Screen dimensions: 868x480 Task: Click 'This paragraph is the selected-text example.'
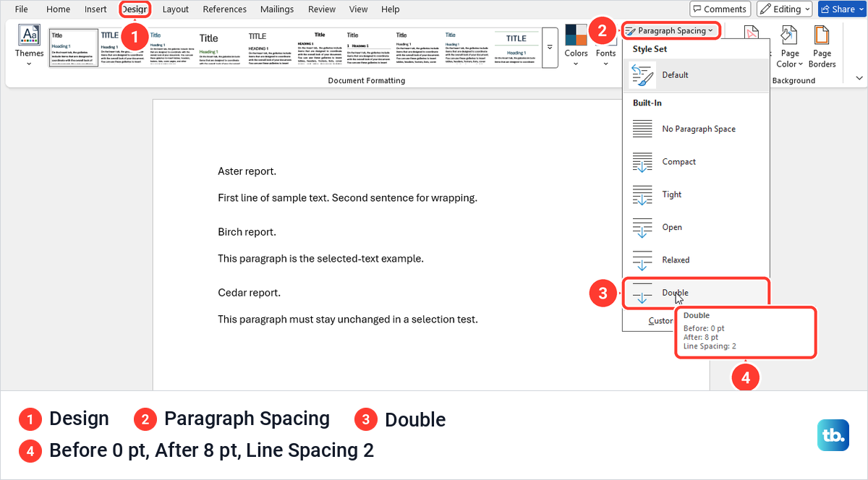pos(320,258)
